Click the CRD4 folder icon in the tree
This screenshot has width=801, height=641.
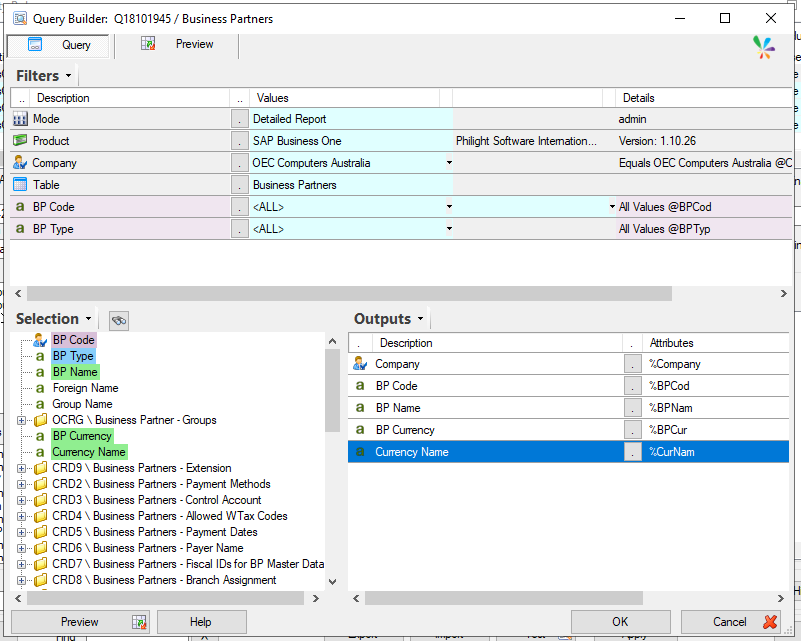[x=40, y=516]
